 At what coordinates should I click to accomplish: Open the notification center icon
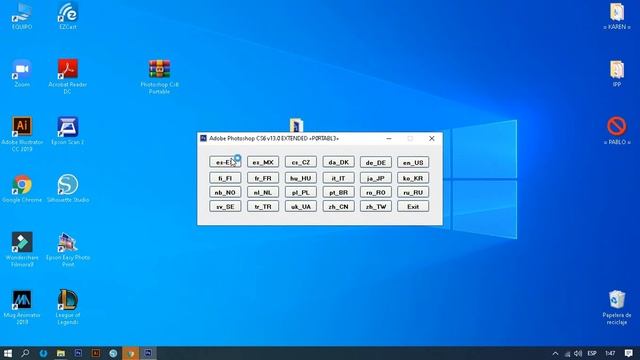[629, 353]
